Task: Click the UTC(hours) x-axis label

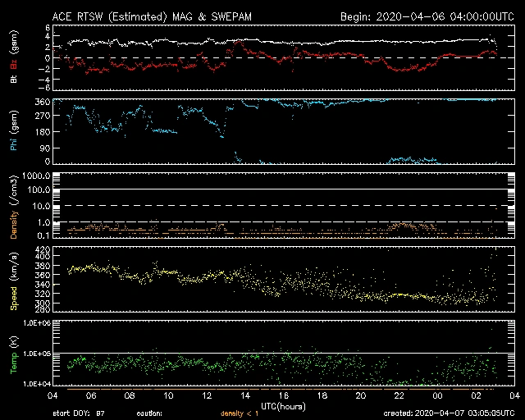Action: [x=283, y=405]
